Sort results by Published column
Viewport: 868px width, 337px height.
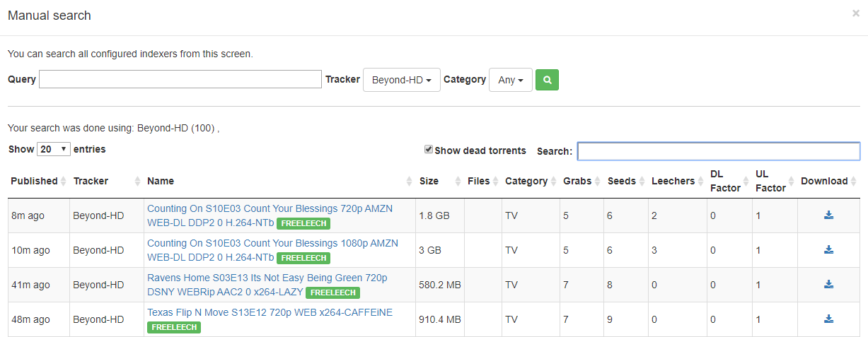38,182
